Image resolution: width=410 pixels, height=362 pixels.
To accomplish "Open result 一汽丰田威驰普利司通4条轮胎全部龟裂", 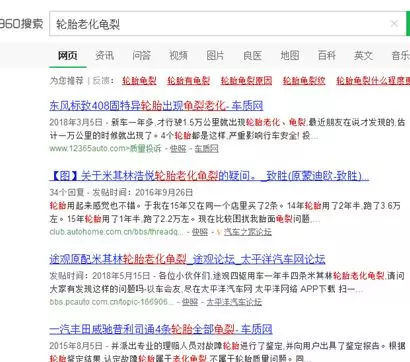I will [161, 329].
